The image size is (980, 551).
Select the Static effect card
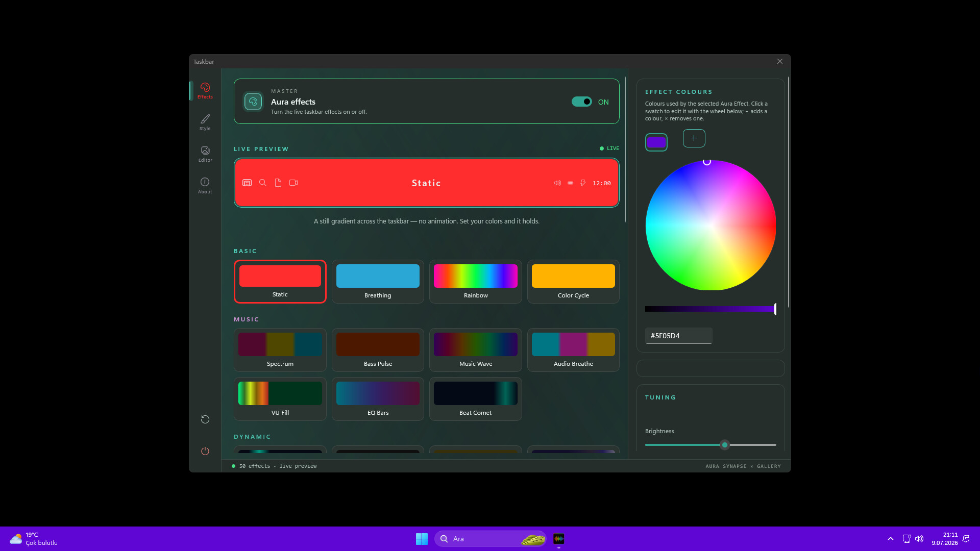click(x=280, y=282)
